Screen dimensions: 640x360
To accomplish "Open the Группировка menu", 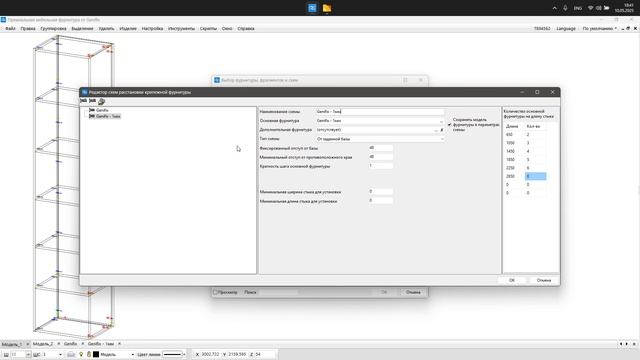I will coord(53,29).
